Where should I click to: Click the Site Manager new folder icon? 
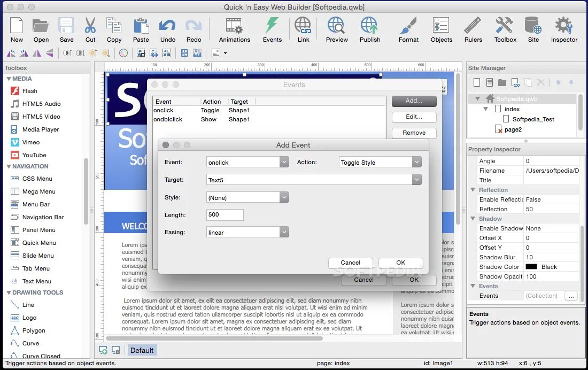point(502,82)
